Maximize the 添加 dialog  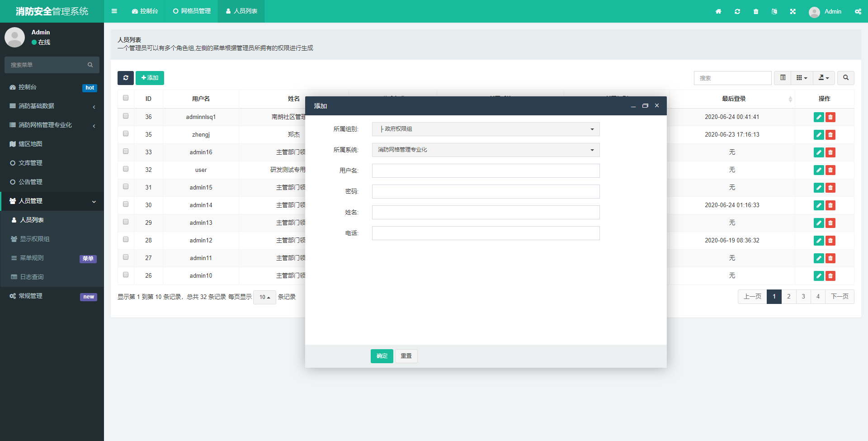pos(645,106)
